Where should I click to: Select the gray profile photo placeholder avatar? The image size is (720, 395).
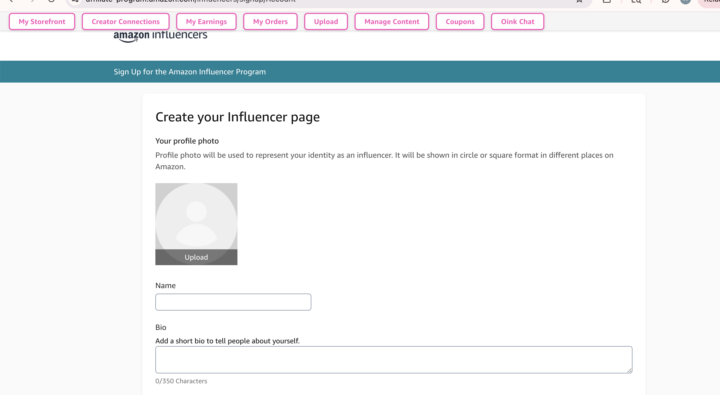click(x=196, y=216)
